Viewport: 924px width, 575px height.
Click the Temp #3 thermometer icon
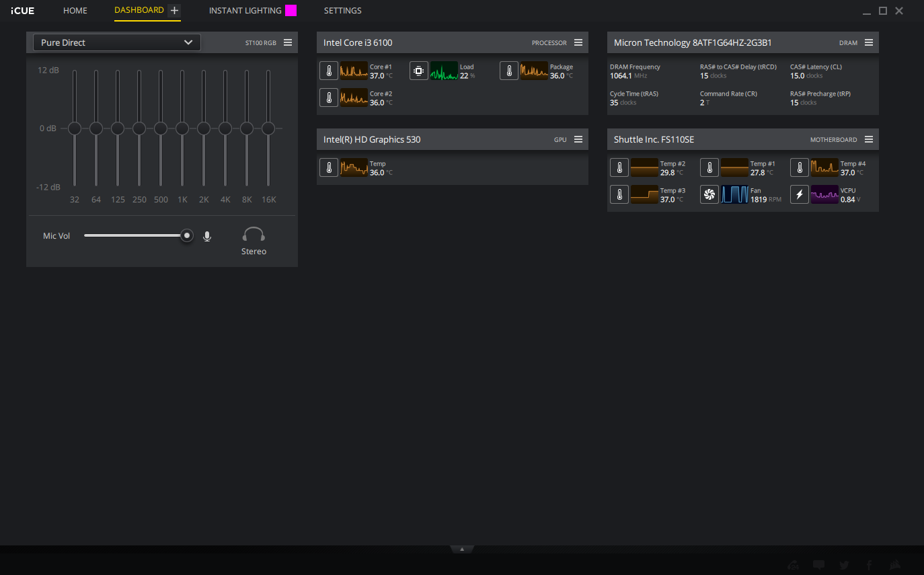coord(619,194)
